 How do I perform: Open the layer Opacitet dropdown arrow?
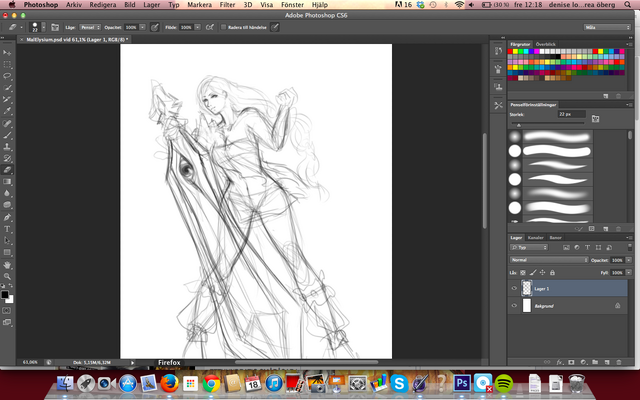(x=629, y=260)
